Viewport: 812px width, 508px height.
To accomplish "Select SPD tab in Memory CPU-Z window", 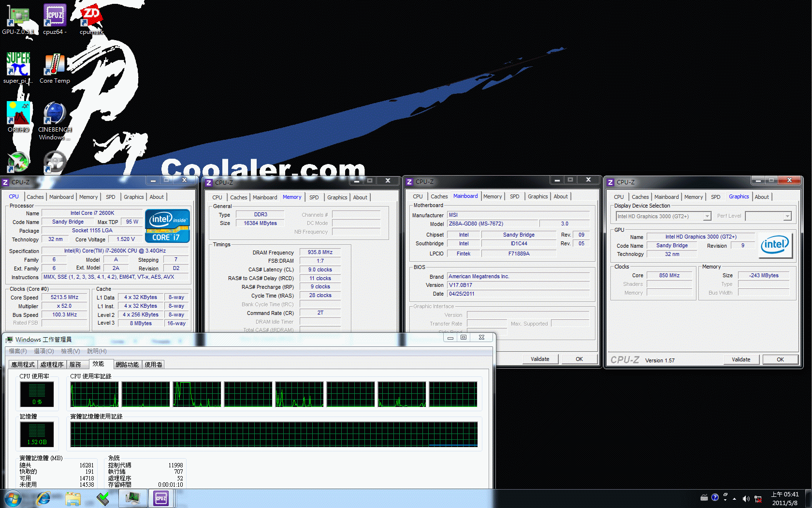I will (x=314, y=197).
